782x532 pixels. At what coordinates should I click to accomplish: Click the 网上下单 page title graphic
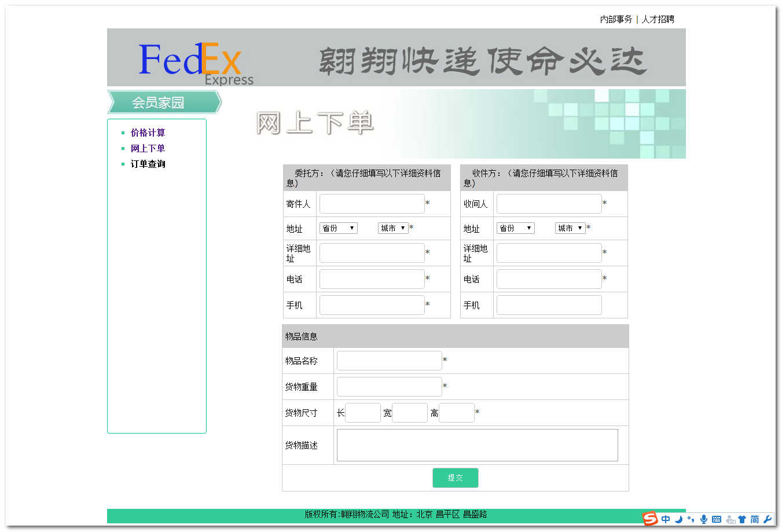(x=315, y=123)
